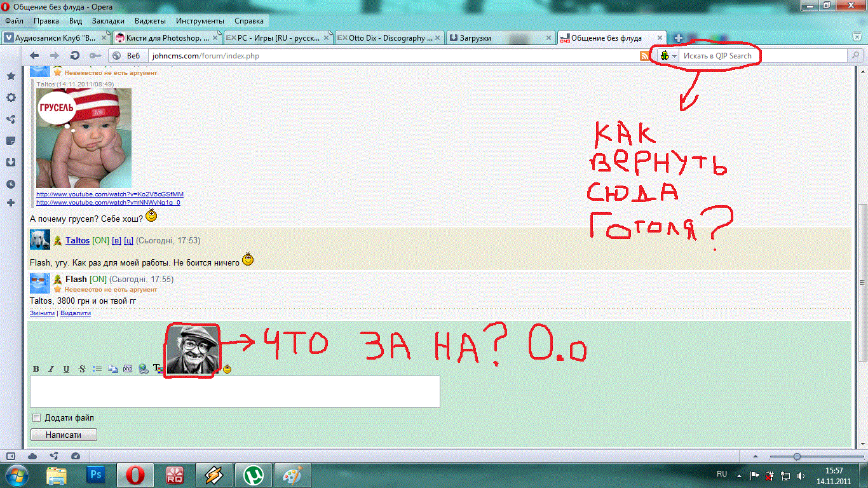Click the "Видалити" link under the post
The image size is (868, 488).
[x=76, y=313]
